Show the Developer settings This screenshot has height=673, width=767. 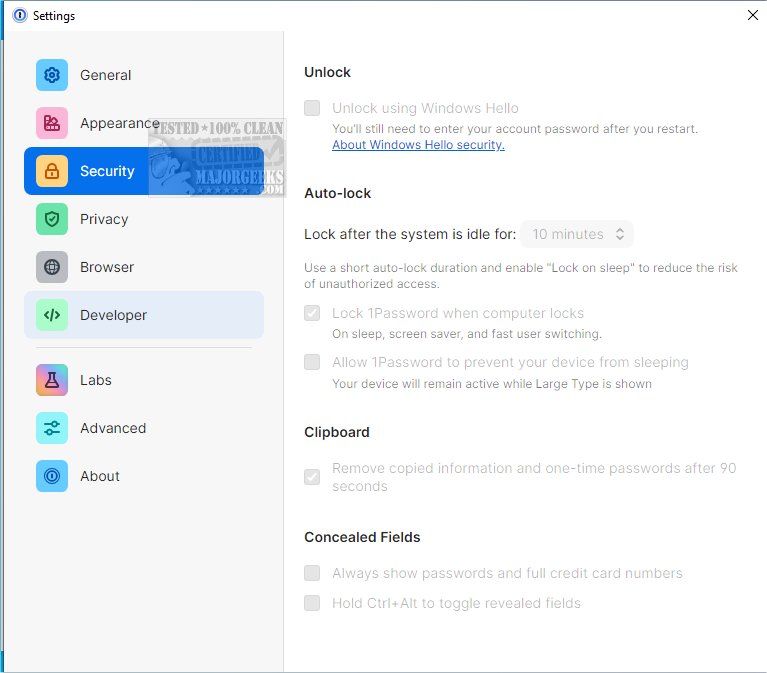click(144, 315)
